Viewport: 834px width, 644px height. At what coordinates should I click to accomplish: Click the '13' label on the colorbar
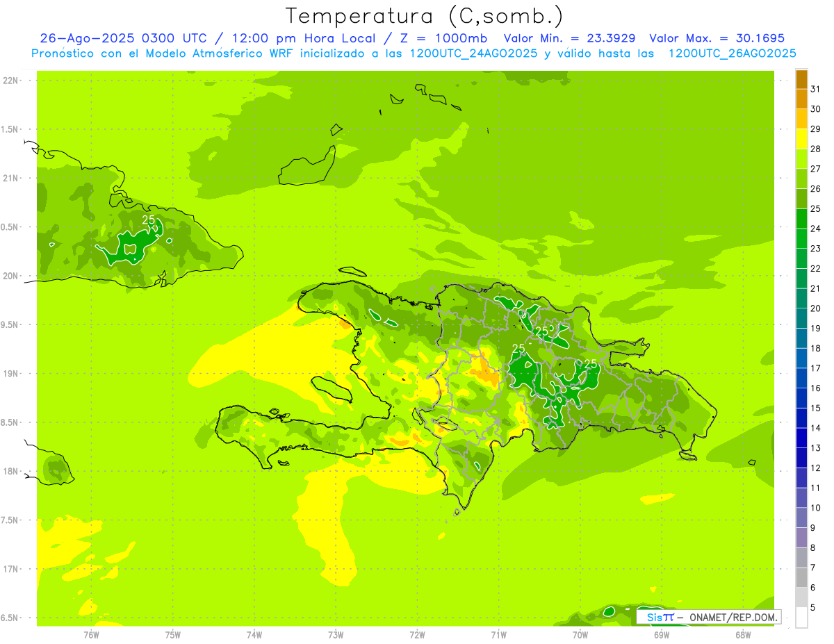pos(816,448)
